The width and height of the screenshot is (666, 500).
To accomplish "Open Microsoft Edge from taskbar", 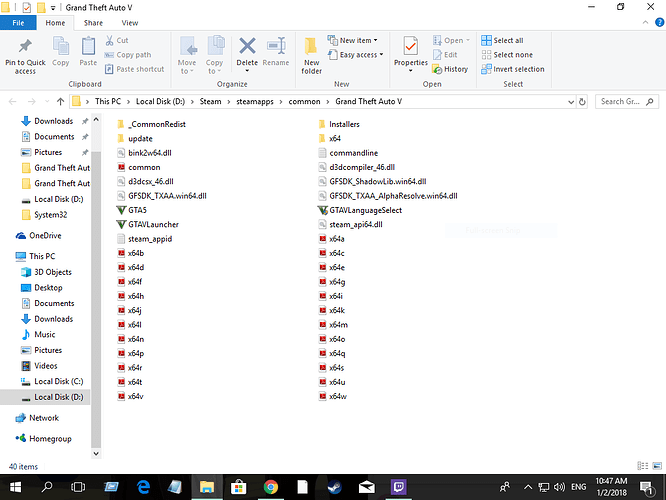I will coord(144,487).
